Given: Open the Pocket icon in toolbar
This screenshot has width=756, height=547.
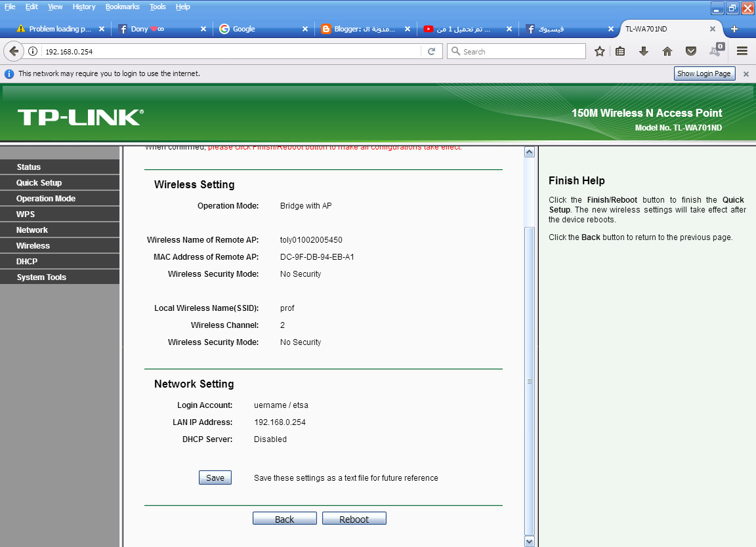Looking at the screenshot, I should [691, 51].
